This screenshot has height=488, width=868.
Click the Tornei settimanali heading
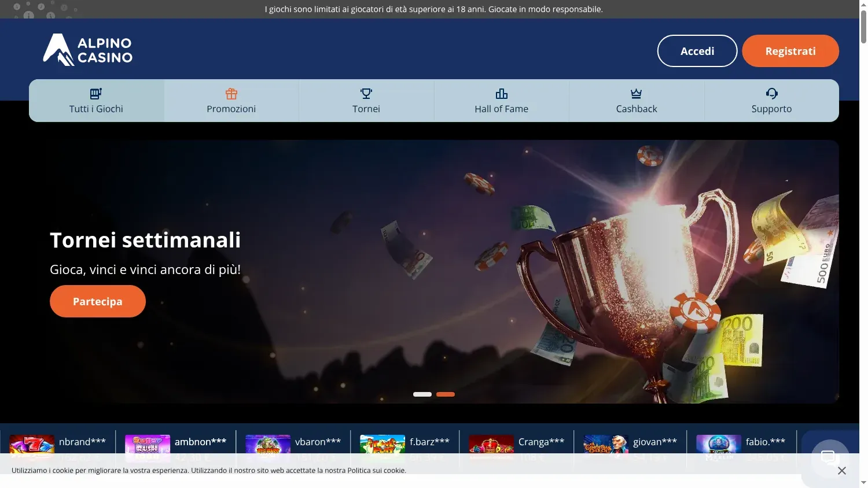tap(145, 240)
